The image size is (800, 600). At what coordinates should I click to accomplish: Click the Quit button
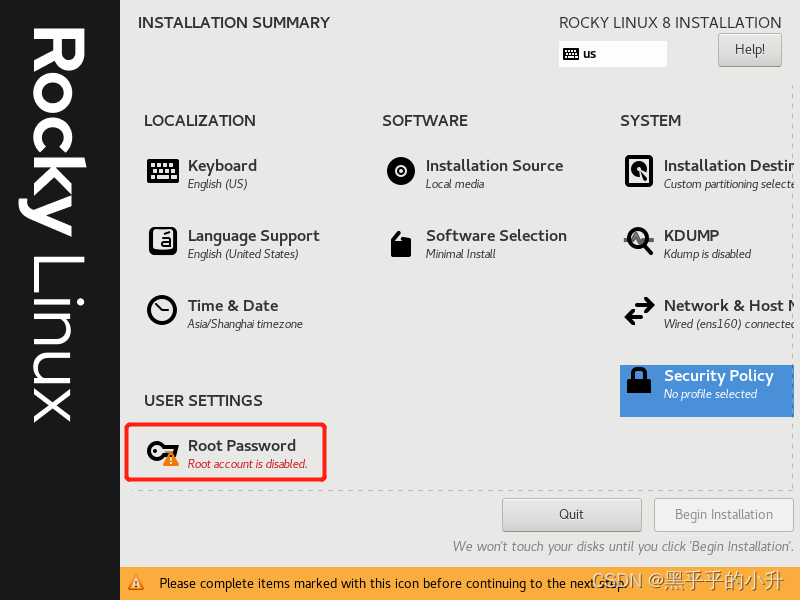pos(571,514)
